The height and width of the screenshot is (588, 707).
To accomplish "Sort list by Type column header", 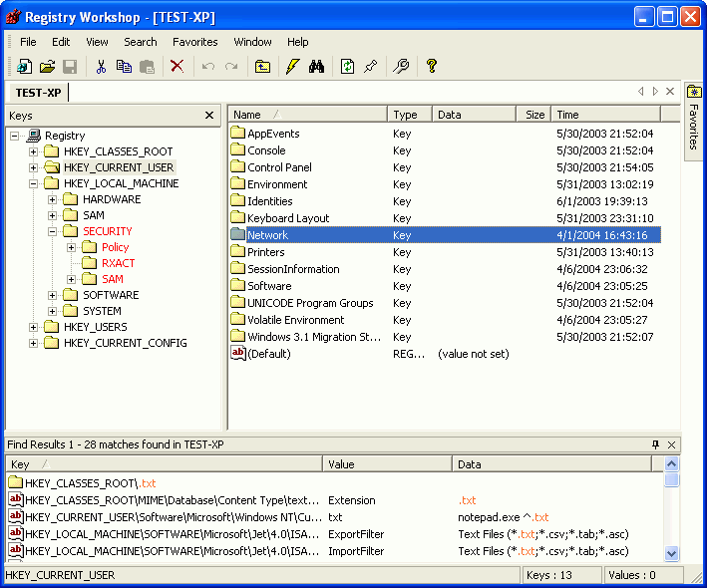I will [410, 115].
